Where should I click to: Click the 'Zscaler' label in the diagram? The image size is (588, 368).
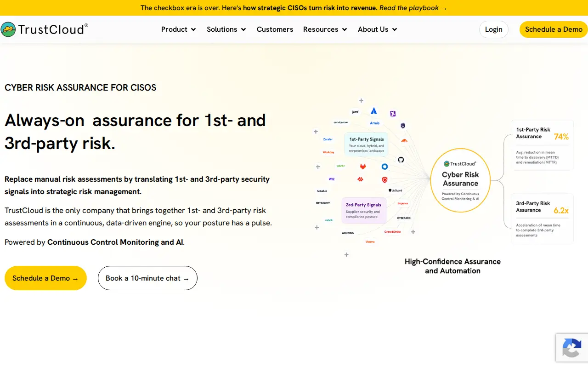(328, 139)
